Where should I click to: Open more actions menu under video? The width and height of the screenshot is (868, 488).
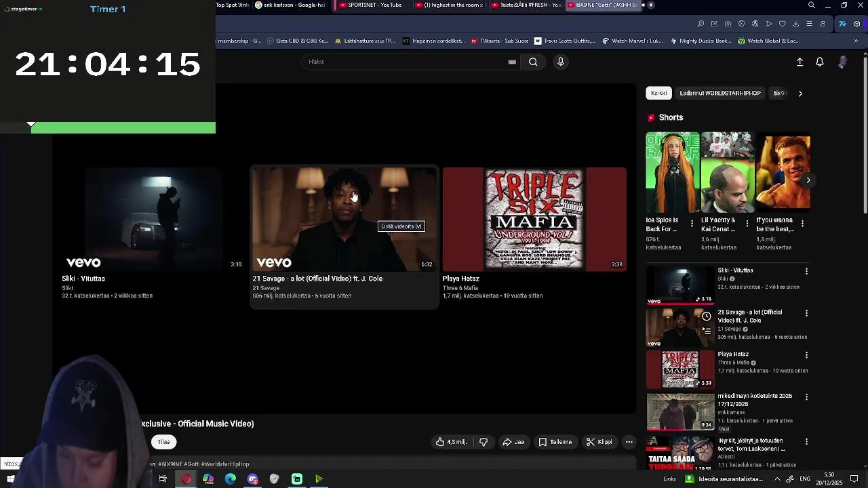629,442
